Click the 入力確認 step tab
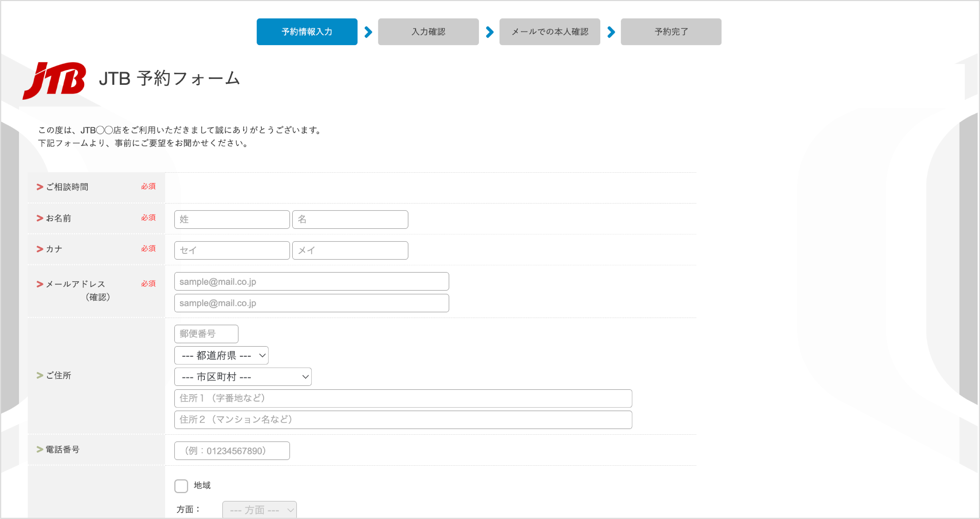The width and height of the screenshot is (980, 519). [x=428, y=32]
